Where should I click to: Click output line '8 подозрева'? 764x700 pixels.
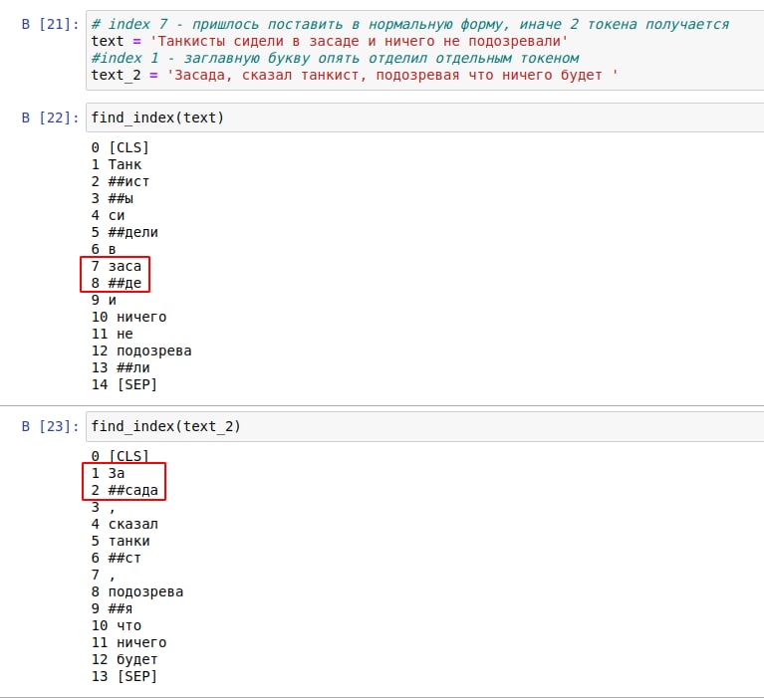(137, 591)
